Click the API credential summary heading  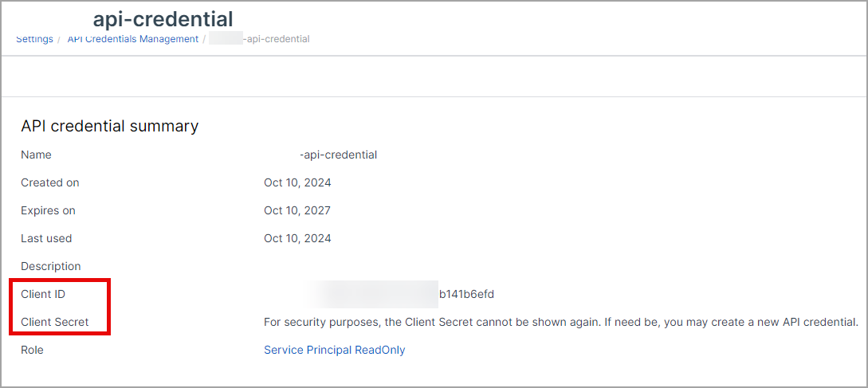[109, 126]
